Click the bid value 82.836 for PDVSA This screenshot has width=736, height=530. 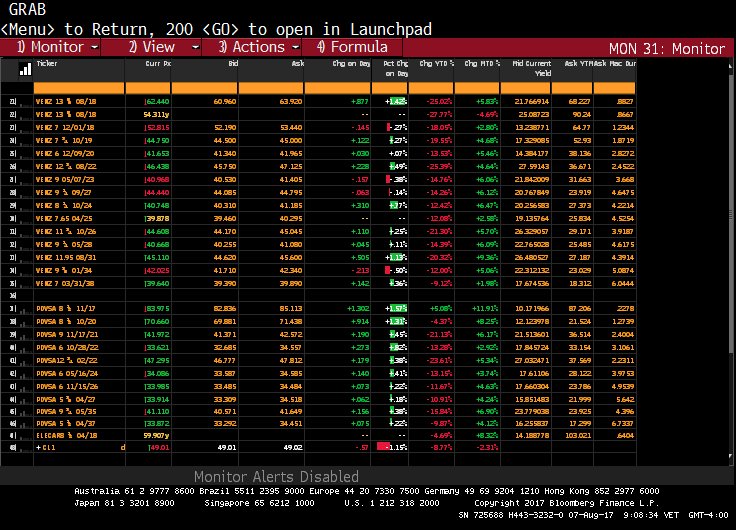225,309
